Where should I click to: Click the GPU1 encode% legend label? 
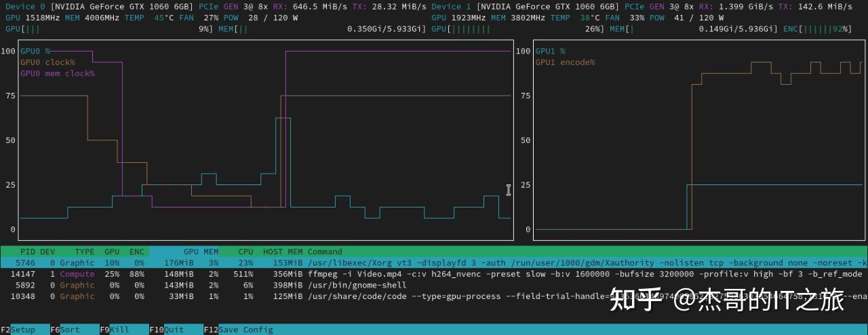pos(565,62)
